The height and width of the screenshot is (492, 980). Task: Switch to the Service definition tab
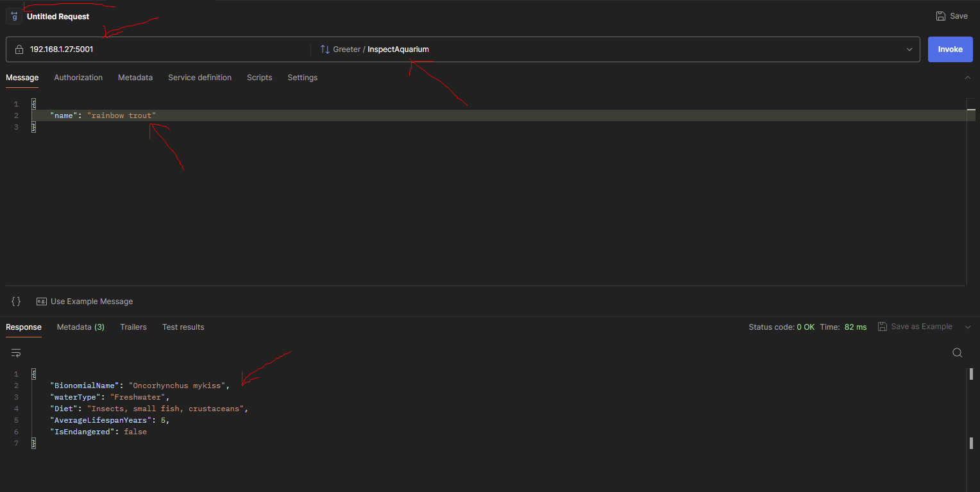tap(199, 78)
